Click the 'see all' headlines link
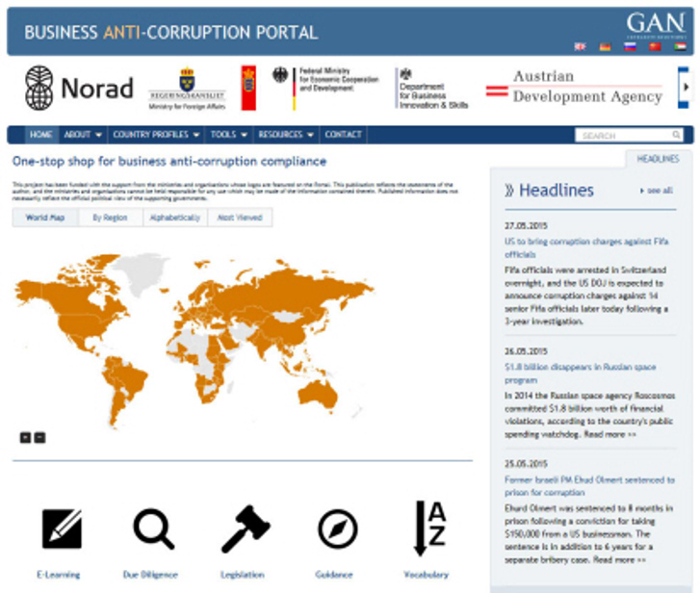 [x=658, y=191]
